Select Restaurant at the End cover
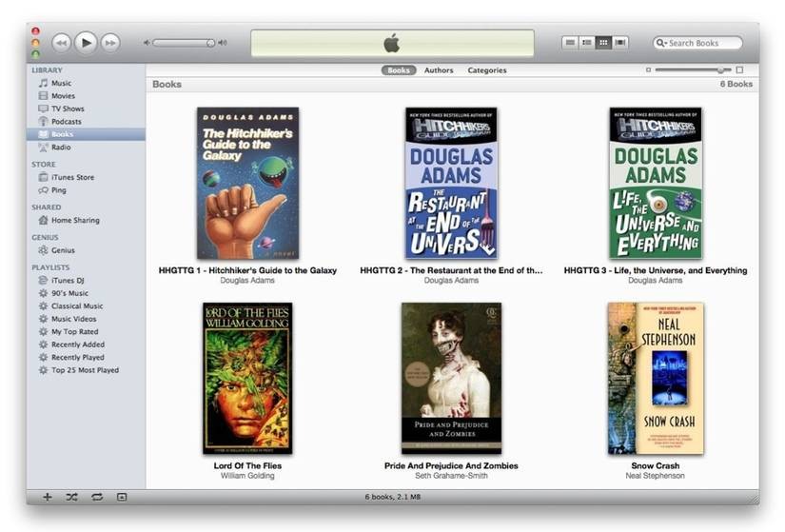Image resolution: width=785 pixels, height=532 pixels. 451,183
